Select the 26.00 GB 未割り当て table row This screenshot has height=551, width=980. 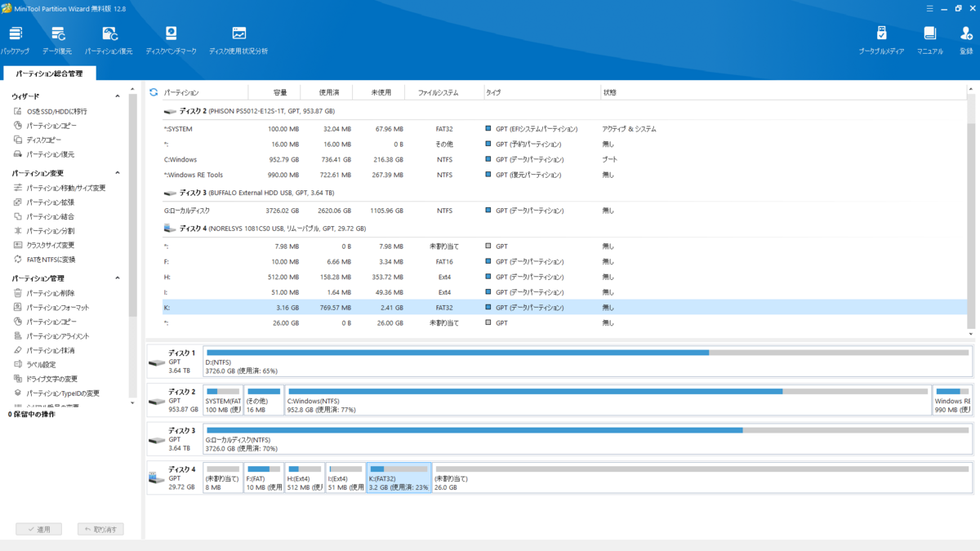[563, 322]
